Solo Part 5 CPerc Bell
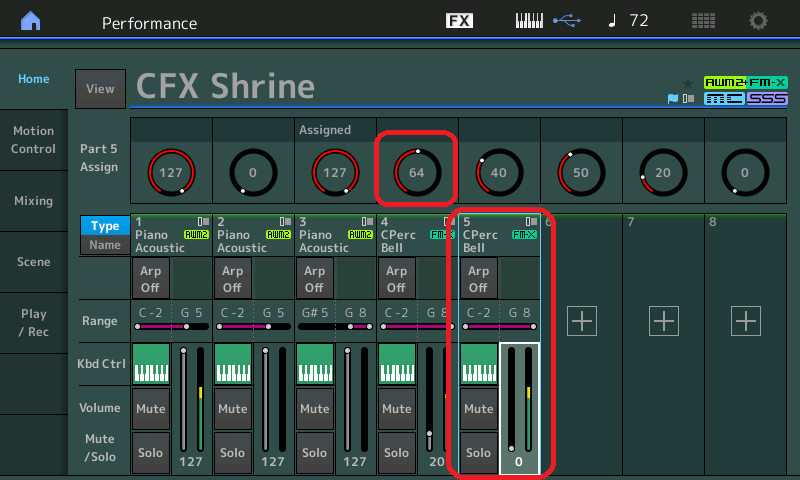This screenshot has height=480, width=800. click(478, 453)
